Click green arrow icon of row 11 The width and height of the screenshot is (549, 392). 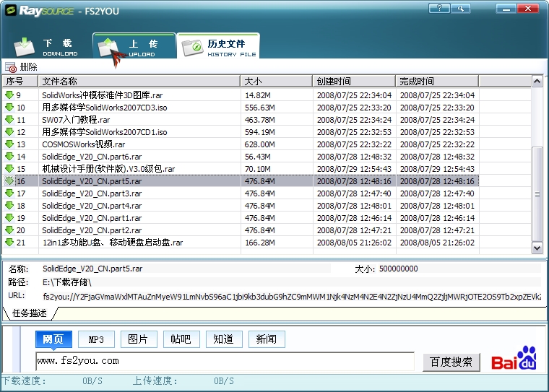click(9, 119)
